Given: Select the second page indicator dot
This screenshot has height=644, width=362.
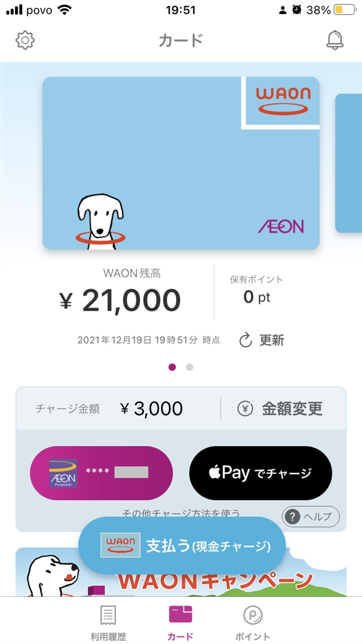Looking at the screenshot, I should [x=190, y=367].
